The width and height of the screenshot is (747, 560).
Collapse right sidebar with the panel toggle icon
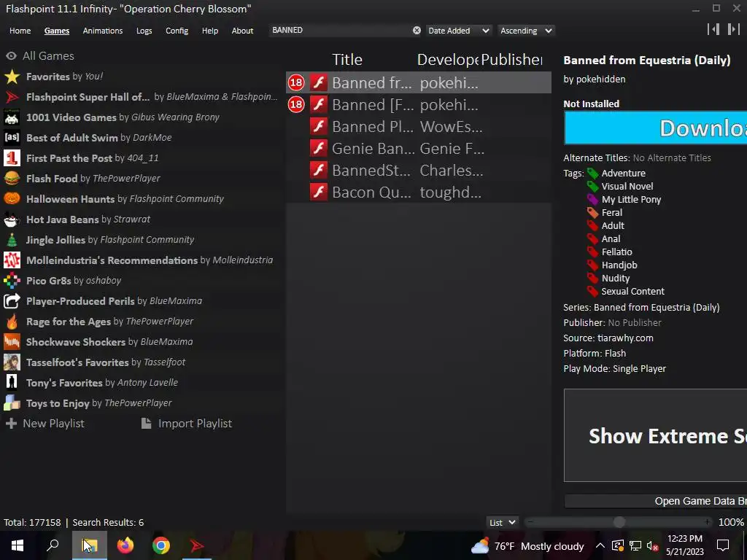pos(734,29)
